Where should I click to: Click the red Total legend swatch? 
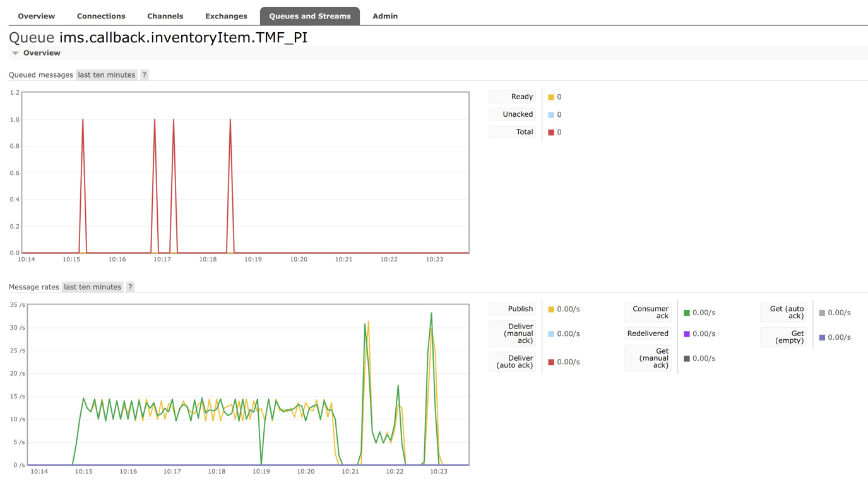pyautogui.click(x=551, y=133)
